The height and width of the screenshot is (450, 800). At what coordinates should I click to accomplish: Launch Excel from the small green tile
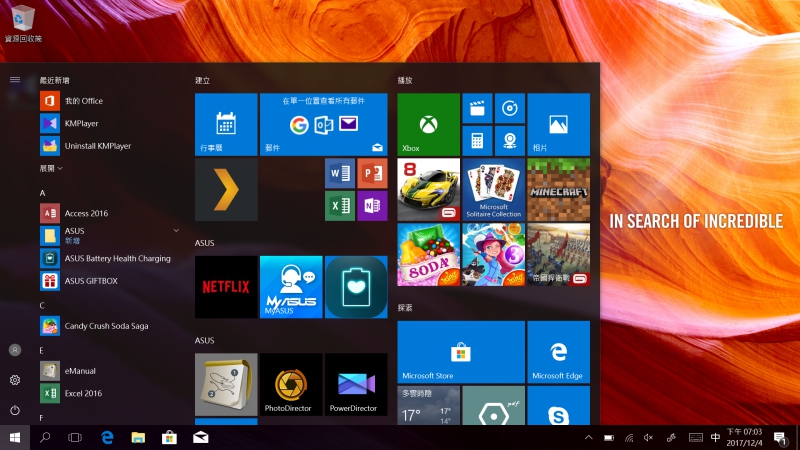pyautogui.click(x=340, y=206)
